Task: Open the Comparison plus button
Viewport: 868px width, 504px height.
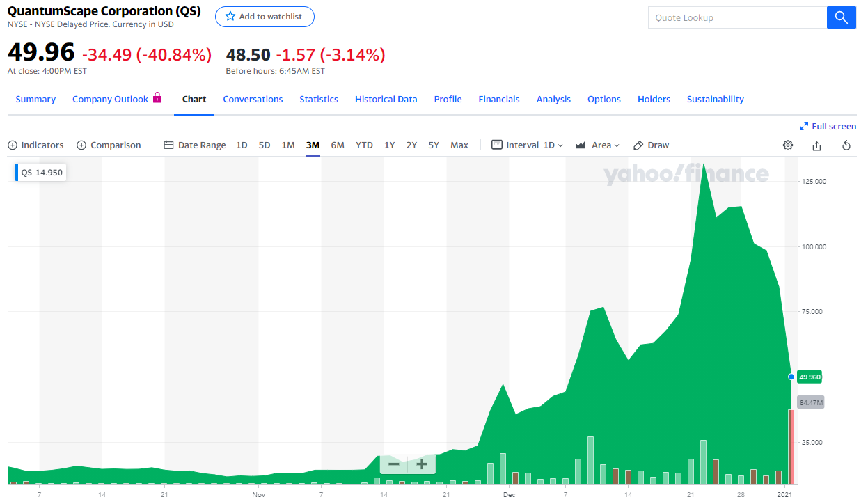Action: point(109,145)
